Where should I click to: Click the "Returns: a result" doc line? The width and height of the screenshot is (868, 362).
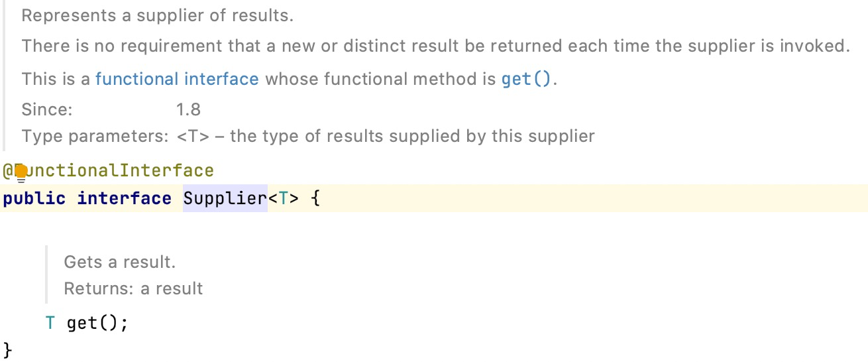(x=133, y=288)
